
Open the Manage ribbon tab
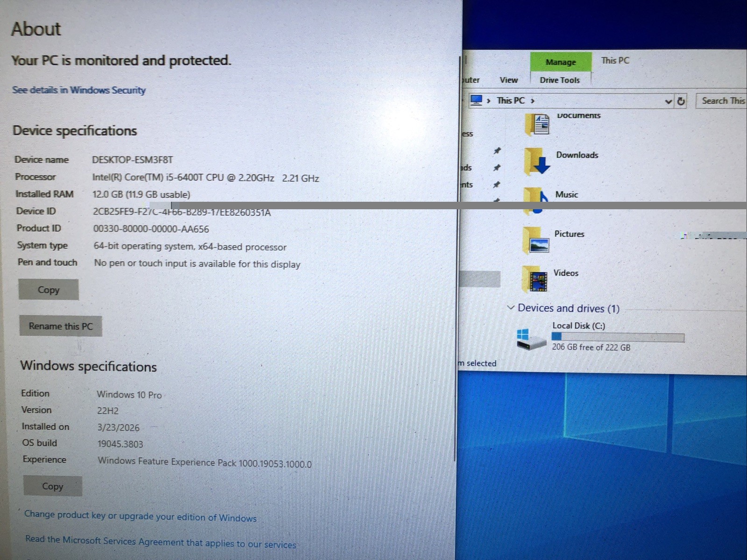coord(561,62)
